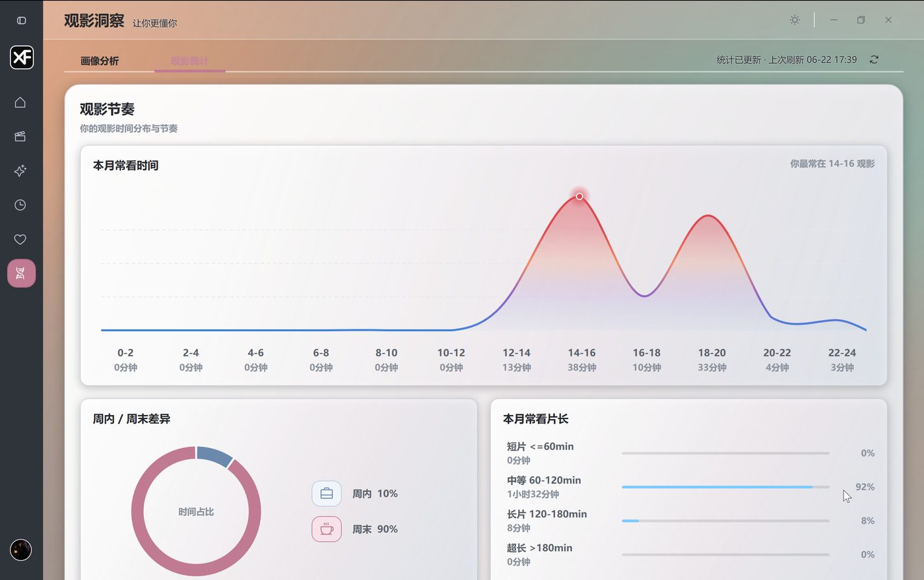Click the 8分钟 duration under 长片
The height and width of the screenshot is (580, 924).
tap(518, 528)
